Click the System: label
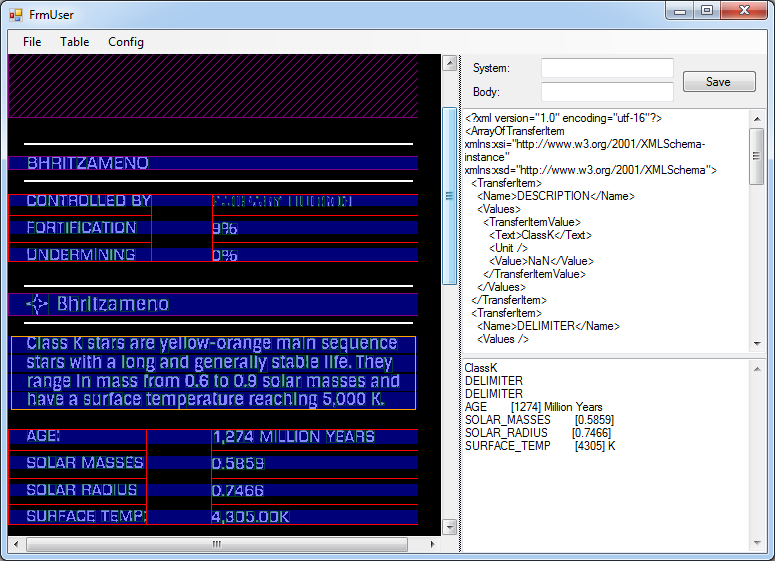 [x=491, y=68]
